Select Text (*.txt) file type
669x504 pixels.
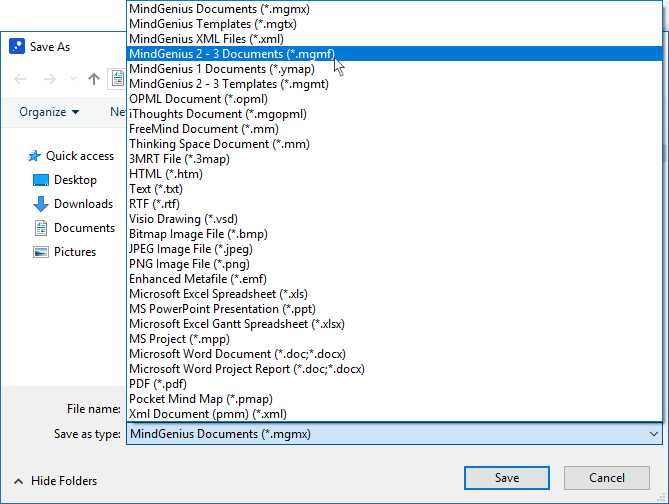[394, 189]
